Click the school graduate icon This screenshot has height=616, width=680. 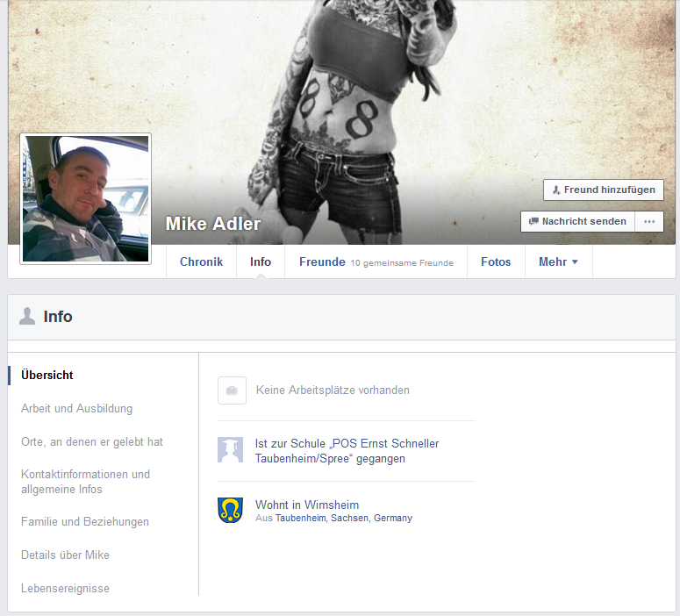tap(230, 450)
